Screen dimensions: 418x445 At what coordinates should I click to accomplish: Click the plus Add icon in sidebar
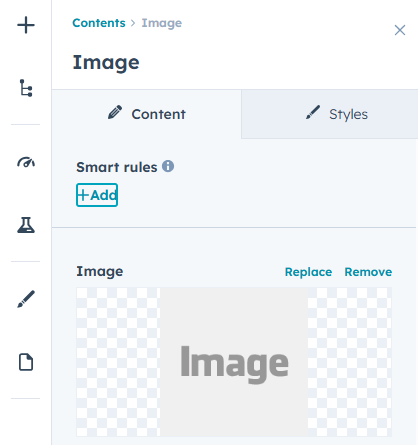(26, 25)
